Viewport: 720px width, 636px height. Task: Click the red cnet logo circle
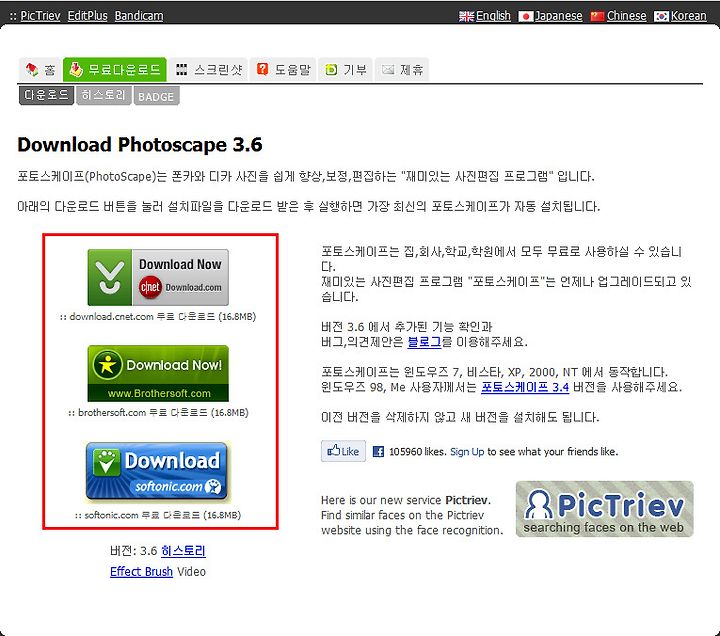(150, 287)
